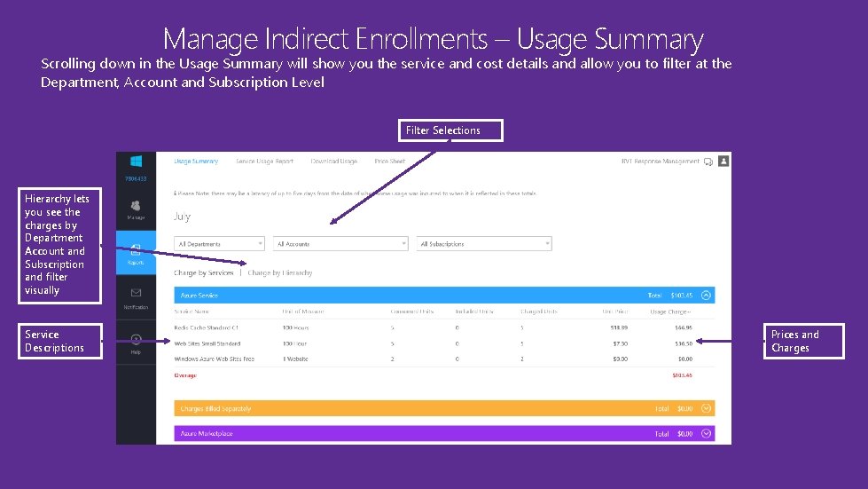Select the Charge by Hierarchy view
This screenshot has height=489, width=868.
coord(280,273)
